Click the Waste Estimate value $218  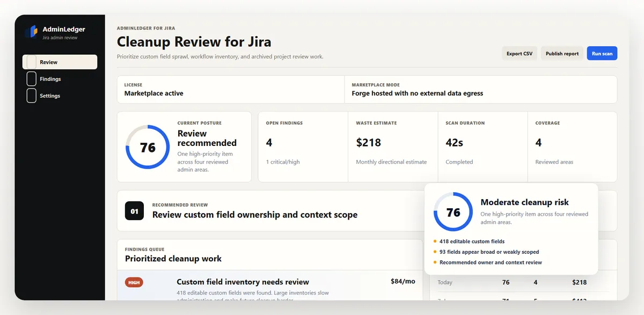pos(369,142)
